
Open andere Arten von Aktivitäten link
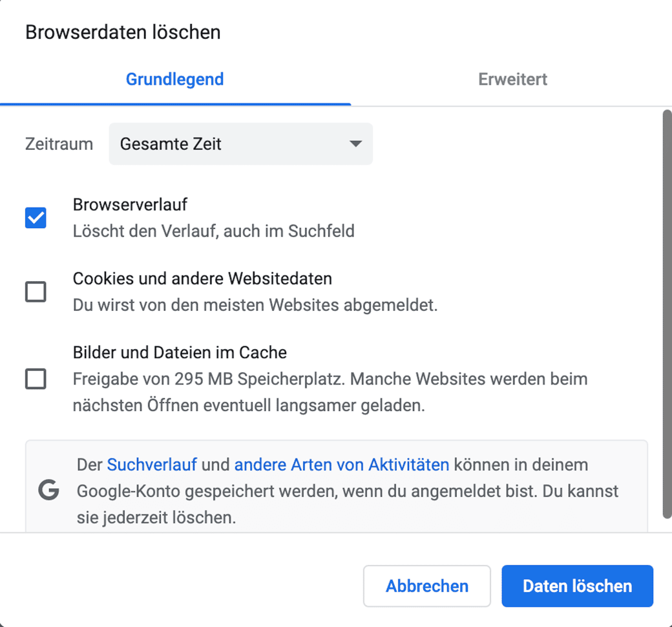click(342, 465)
